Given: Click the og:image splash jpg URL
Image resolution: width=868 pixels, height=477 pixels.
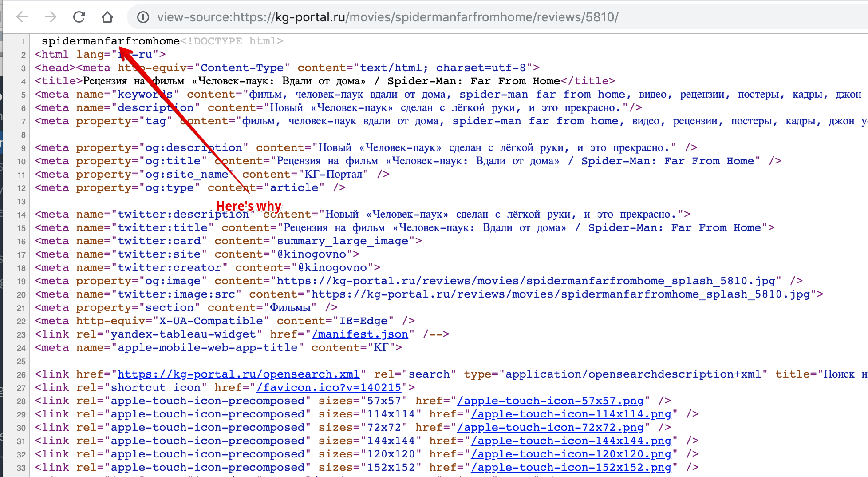Looking at the screenshot, I should click(526, 281).
